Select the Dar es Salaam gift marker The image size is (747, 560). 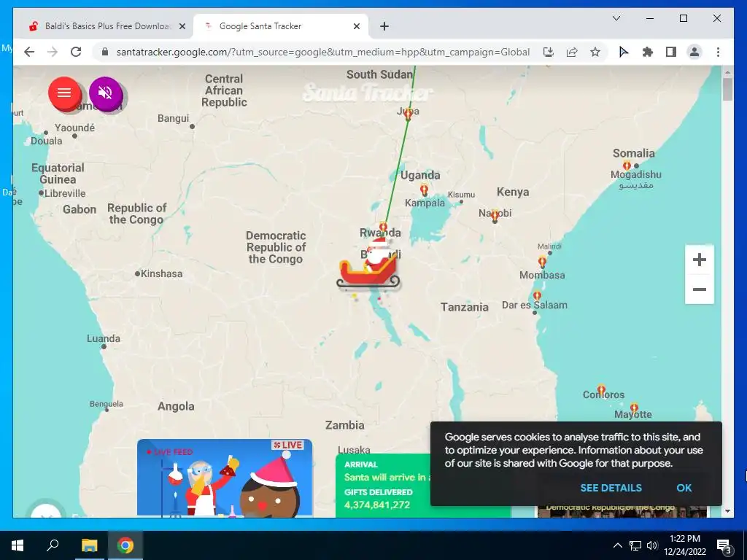(x=537, y=296)
